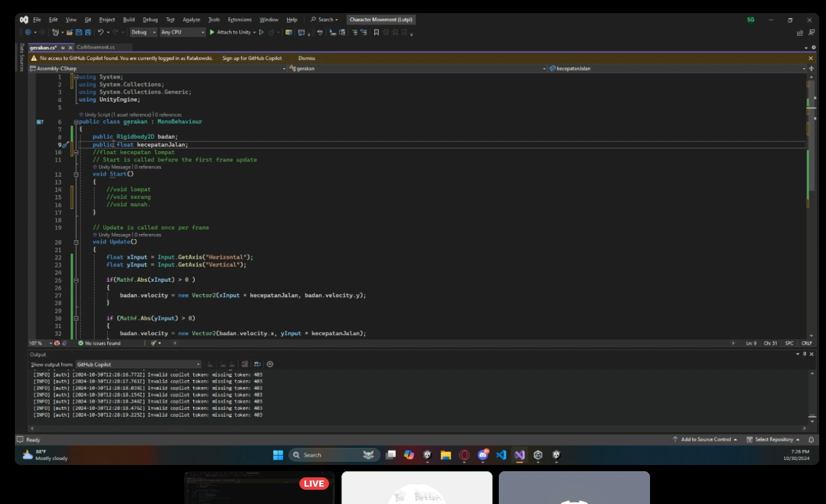Click the Live Share icon at top right
Screen dimensions: 826x504
tap(800, 32)
